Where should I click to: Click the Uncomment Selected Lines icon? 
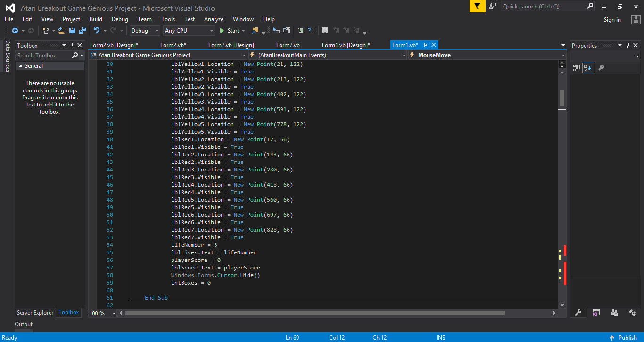(x=311, y=31)
